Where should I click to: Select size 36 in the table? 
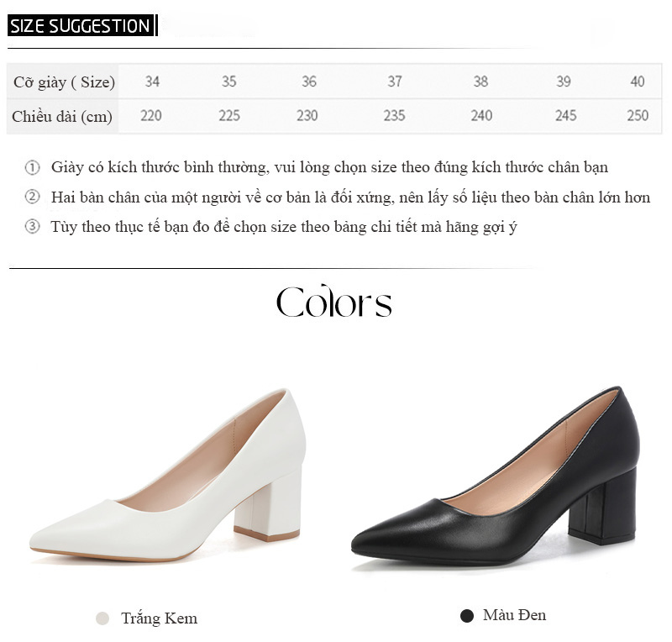[x=309, y=82]
